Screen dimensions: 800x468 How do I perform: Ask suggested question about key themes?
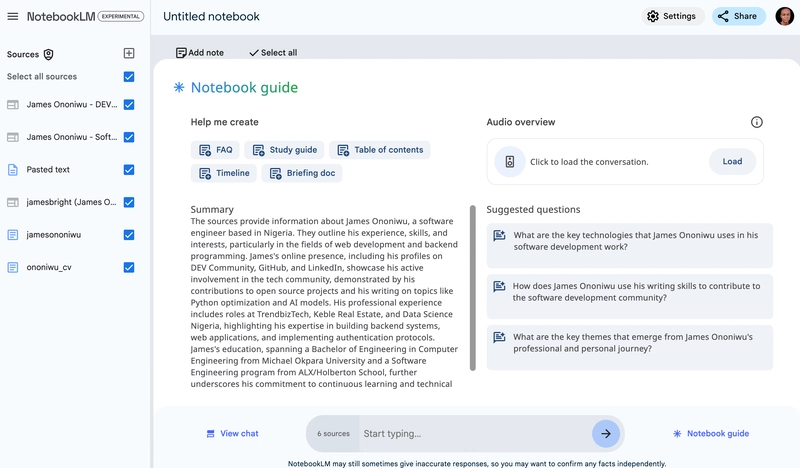coord(630,348)
